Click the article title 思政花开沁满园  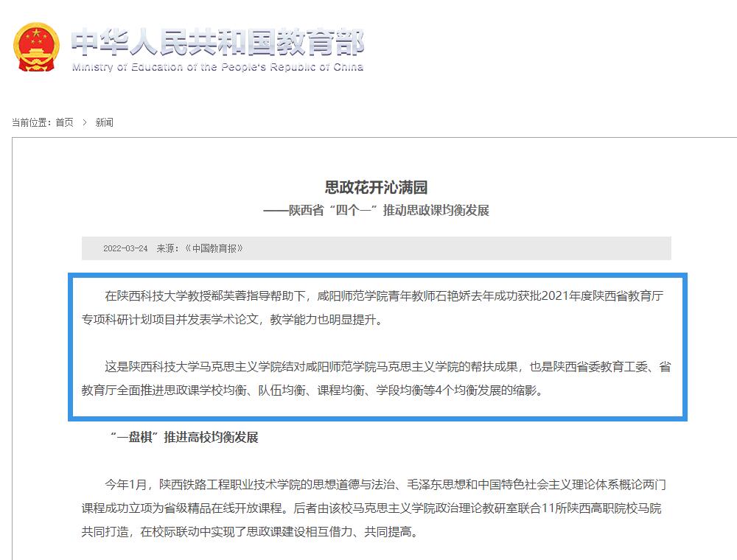(376, 187)
